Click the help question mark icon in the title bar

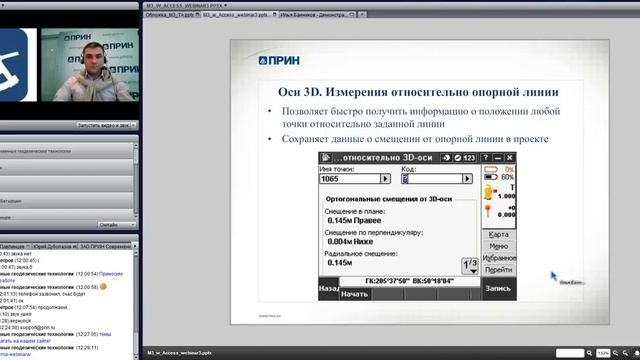click(485, 158)
